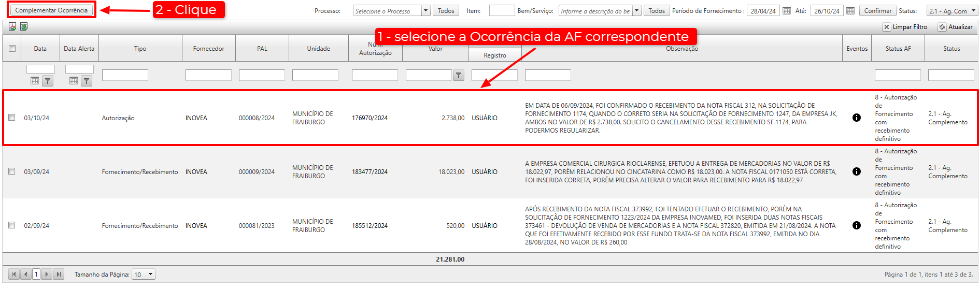Open the Status dropdown showing 2.1 - Ag. Com
The height and width of the screenshot is (288, 980).
pyautogui.click(x=971, y=11)
